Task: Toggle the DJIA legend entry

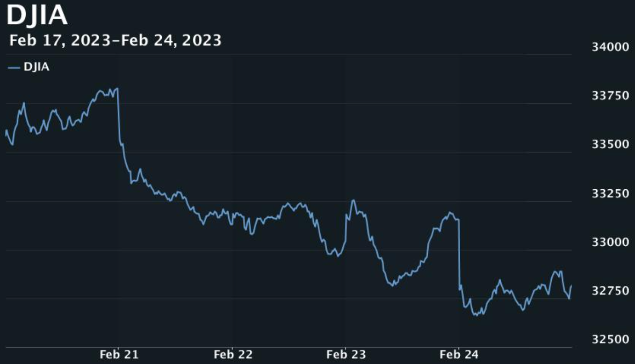Action: (x=29, y=67)
